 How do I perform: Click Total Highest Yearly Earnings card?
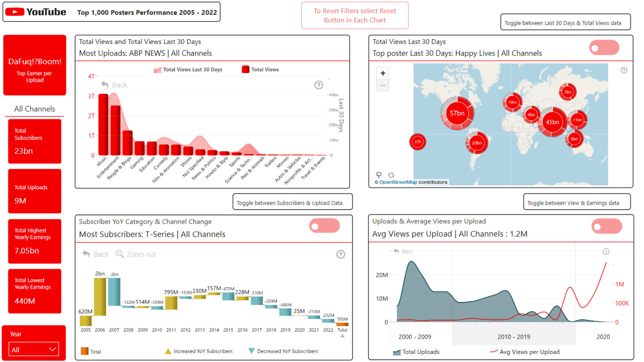[35, 241]
